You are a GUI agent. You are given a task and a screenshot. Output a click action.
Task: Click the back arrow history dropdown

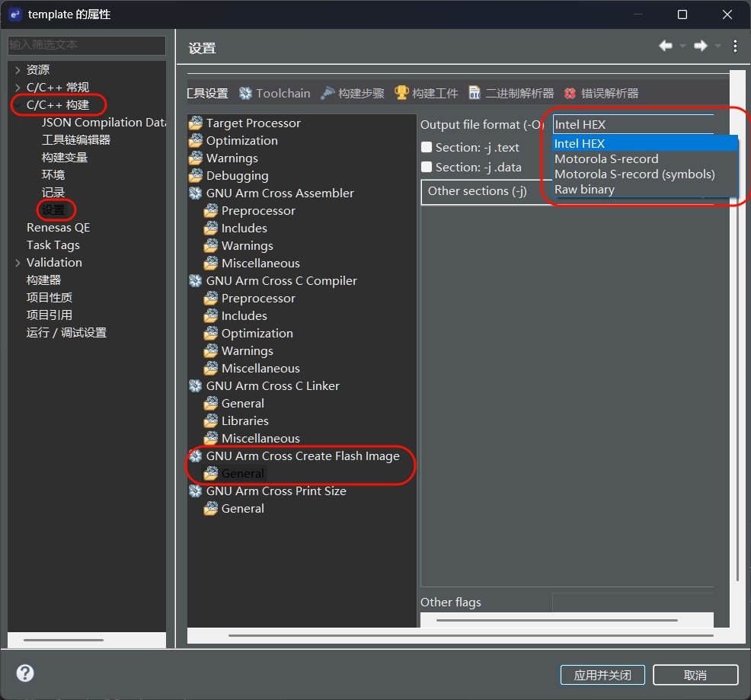click(x=683, y=46)
